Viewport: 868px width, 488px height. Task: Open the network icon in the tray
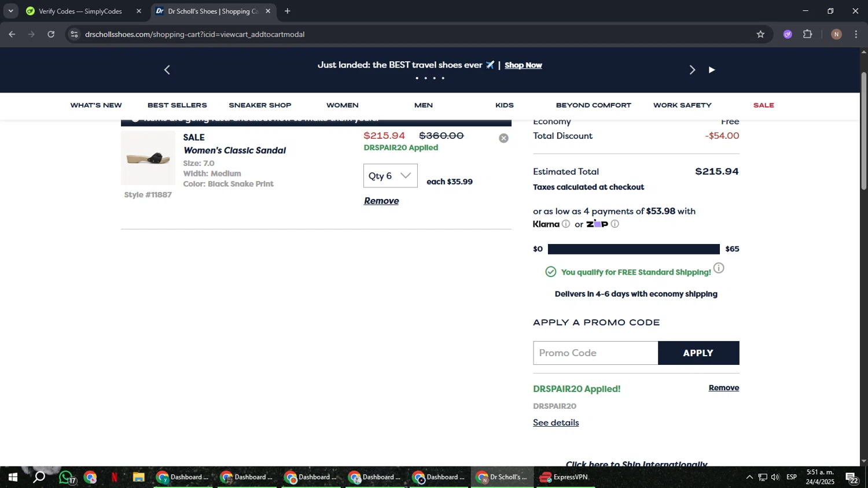point(763,478)
